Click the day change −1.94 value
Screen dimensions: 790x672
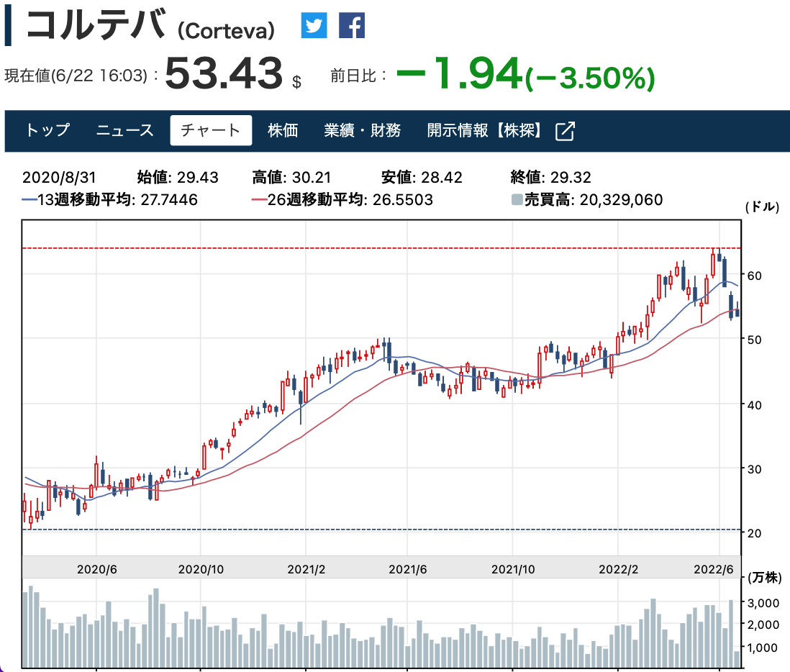(459, 73)
